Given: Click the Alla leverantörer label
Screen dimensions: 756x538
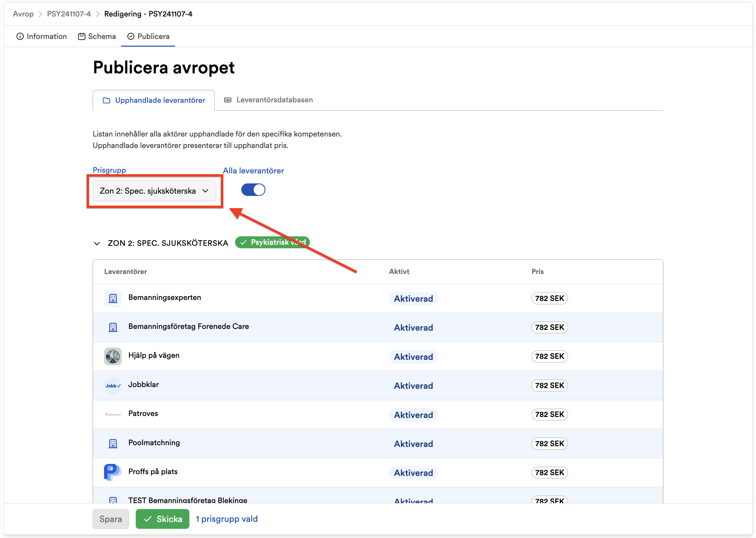Looking at the screenshot, I should pos(253,171).
